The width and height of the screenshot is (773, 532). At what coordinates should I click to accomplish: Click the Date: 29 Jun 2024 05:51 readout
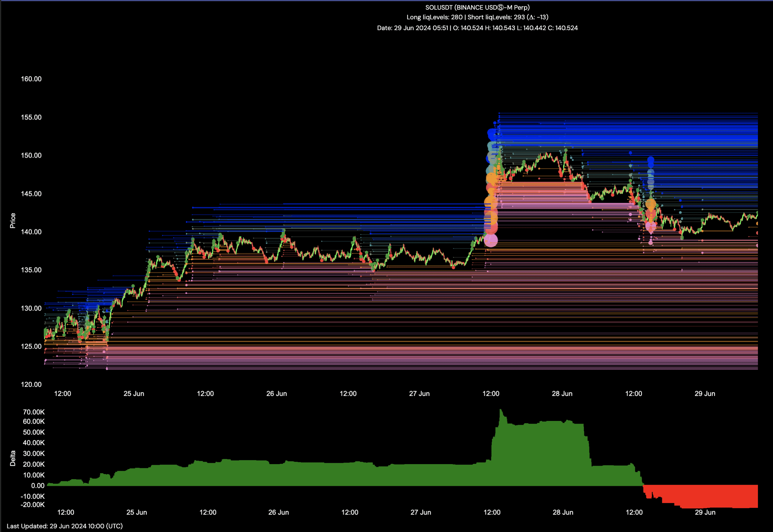412,28
